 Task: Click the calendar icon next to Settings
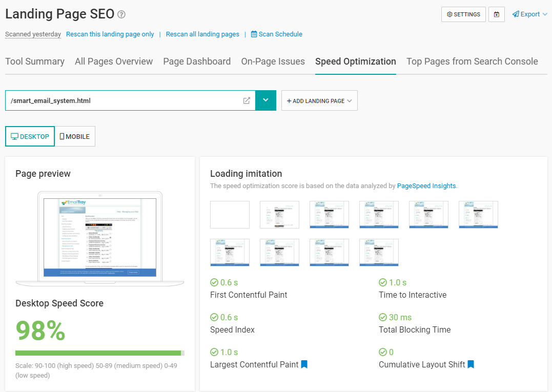tap(496, 14)
